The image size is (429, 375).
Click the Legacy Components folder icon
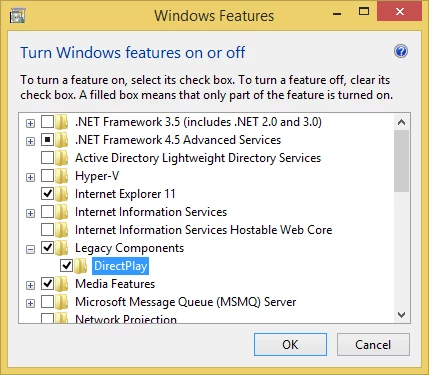coord(62,248)
